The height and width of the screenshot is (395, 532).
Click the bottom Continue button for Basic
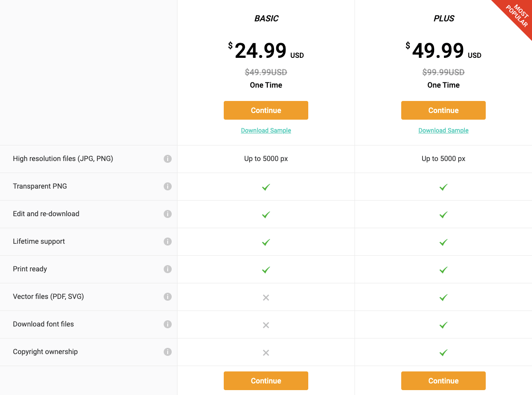click(266, 380)
